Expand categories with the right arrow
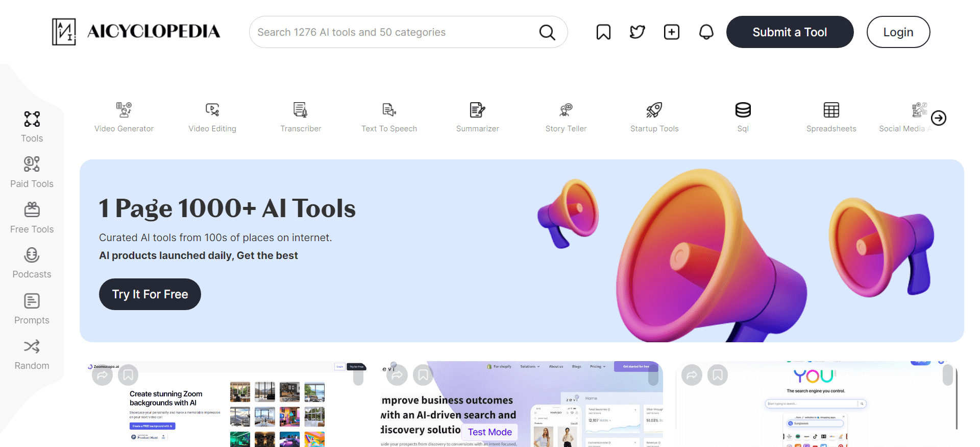 tap(938, 118)
